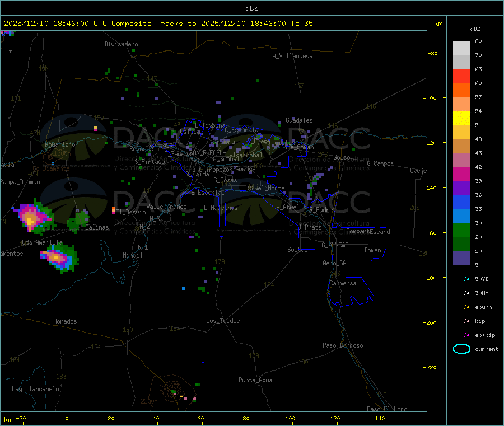
Task: Click the 'Morados' map label
Action: pos(65,321)
